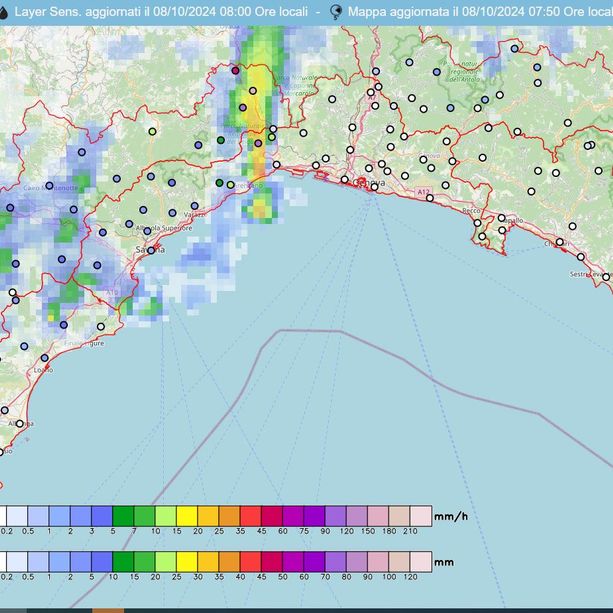Click the Loano town label
The height and width of the screenshot is (613, 613).
tap(43, 370)
